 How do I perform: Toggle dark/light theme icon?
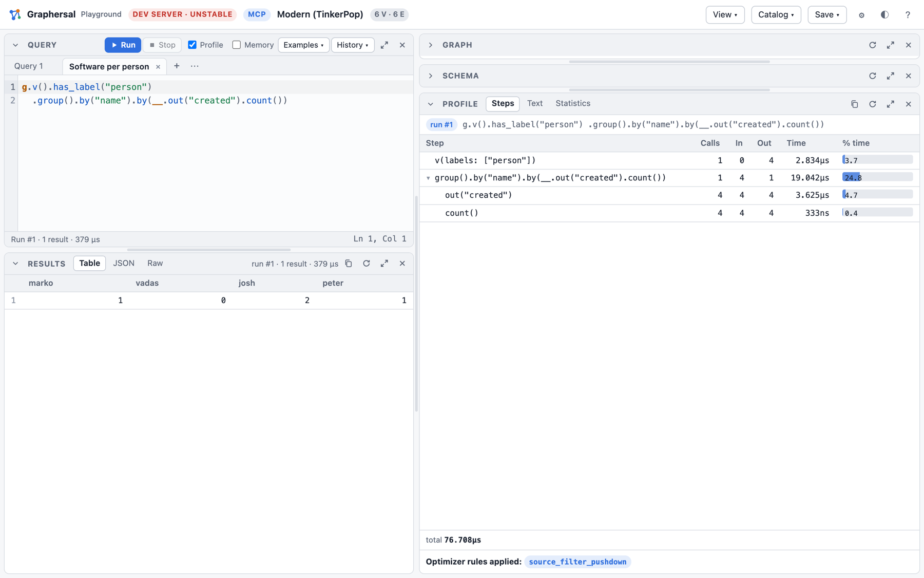click(x=884, y=14)
